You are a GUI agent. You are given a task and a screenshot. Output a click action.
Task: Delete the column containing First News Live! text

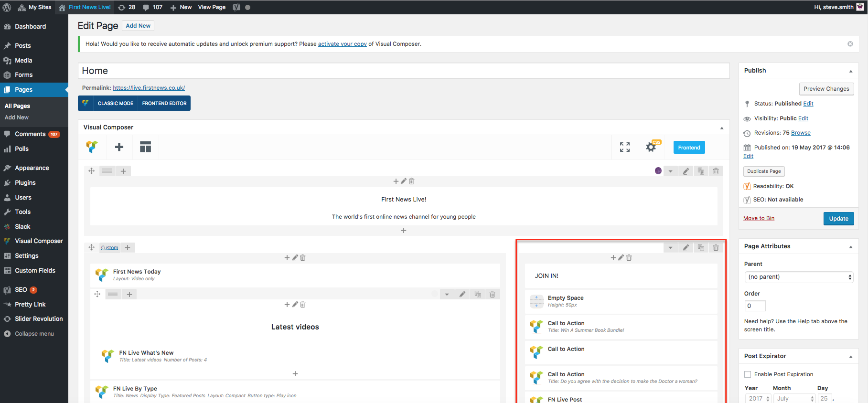[x=412, y=181]
